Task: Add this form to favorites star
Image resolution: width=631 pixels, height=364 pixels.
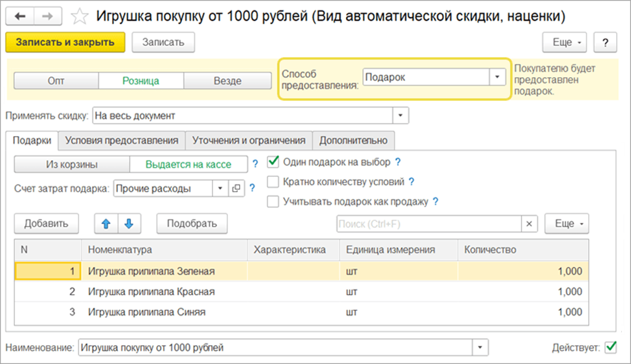Action: click(x=79, y=16)
